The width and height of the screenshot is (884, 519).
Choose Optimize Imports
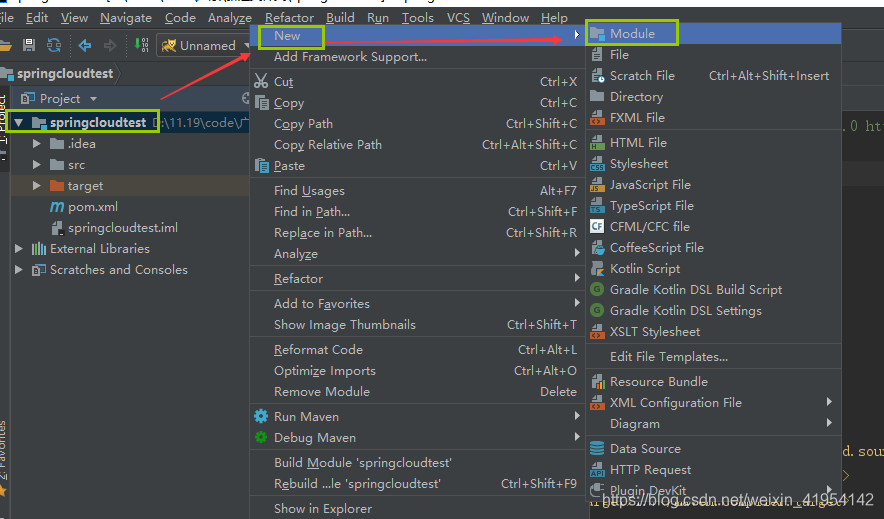417,371
